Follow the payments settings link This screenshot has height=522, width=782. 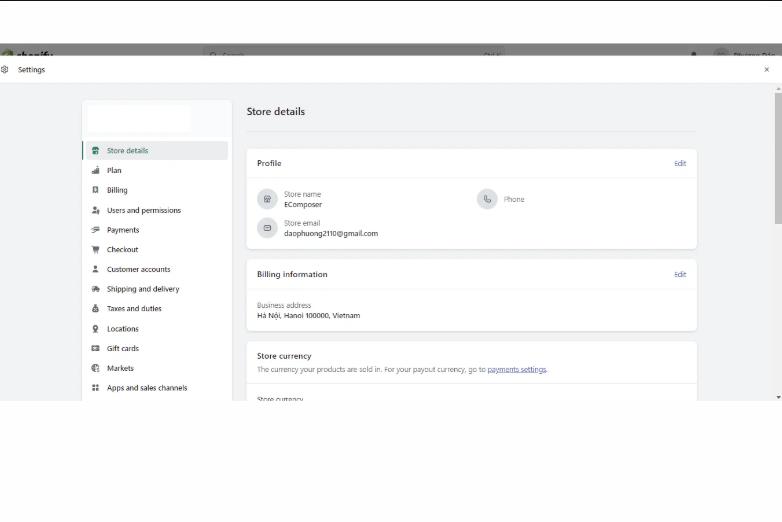point(516,369)
